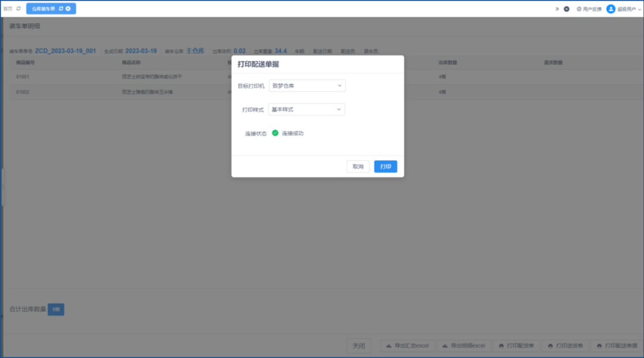
Task: Click the double-arrow icon in the top bar
Action: point(557,9)
